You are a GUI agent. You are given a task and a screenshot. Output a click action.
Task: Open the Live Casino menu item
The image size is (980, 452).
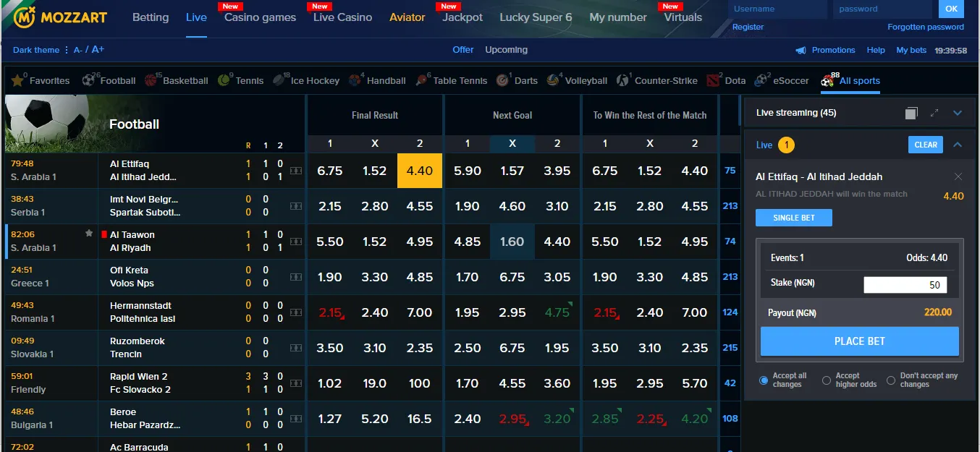pos(341,17)
